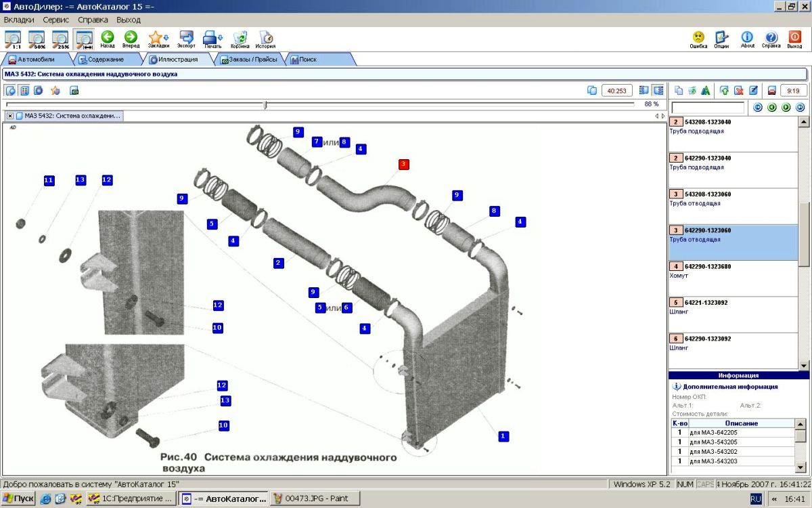
Task: Switch to 00473.JPG - Paint window
Action: click(316, 499)
